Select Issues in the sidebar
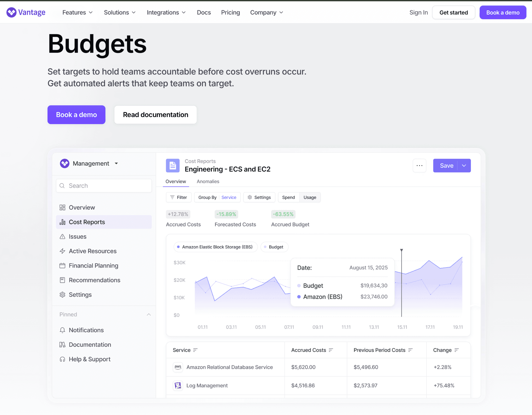The height and width of the screenshot is (415, 532). click(104, 236)
